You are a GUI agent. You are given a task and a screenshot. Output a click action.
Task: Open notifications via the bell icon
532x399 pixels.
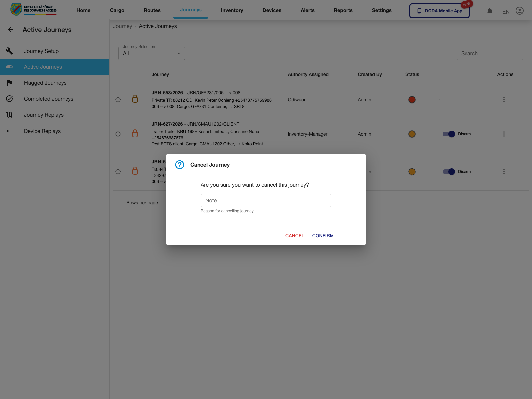pyautogui.click(x=489, y=11)
